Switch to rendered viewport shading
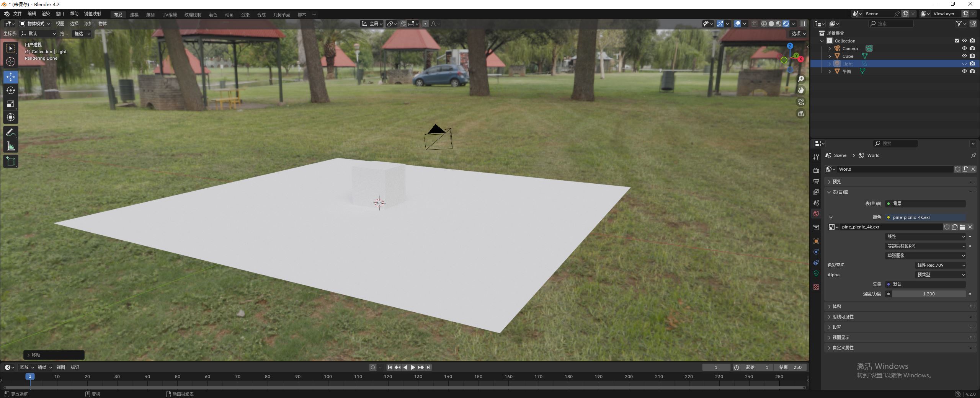980x398 pixels. 786,24
